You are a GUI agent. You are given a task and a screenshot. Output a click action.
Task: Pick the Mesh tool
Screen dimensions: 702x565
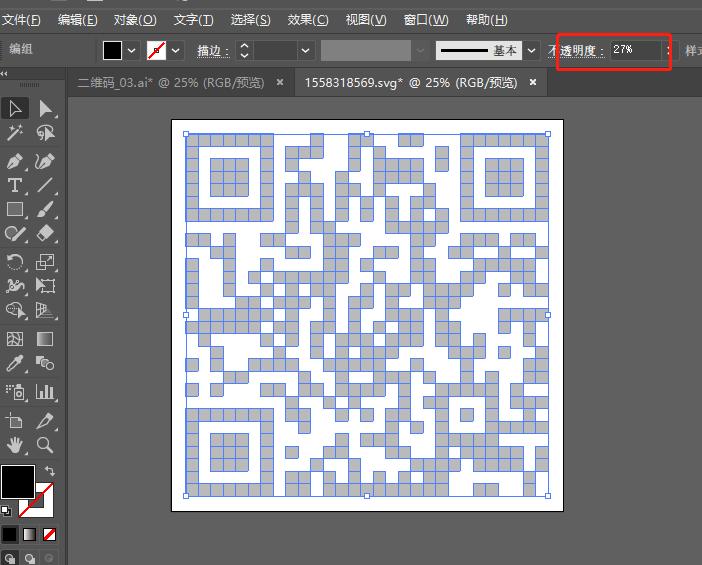tap(15, 339)
